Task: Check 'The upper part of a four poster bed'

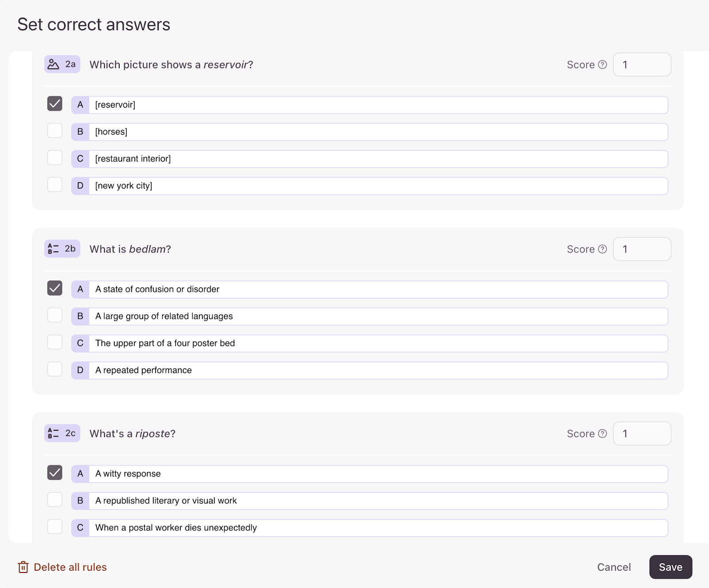Action: point(55,342)
